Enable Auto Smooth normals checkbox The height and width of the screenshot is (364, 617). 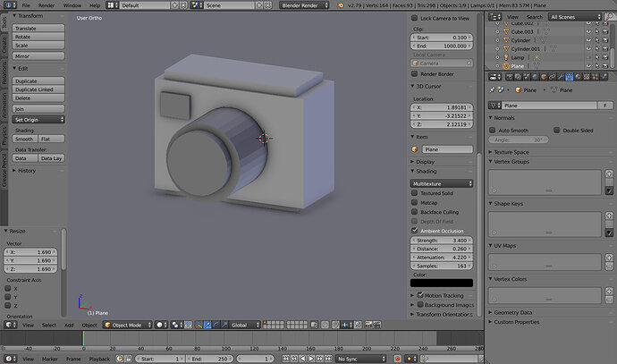493,130
